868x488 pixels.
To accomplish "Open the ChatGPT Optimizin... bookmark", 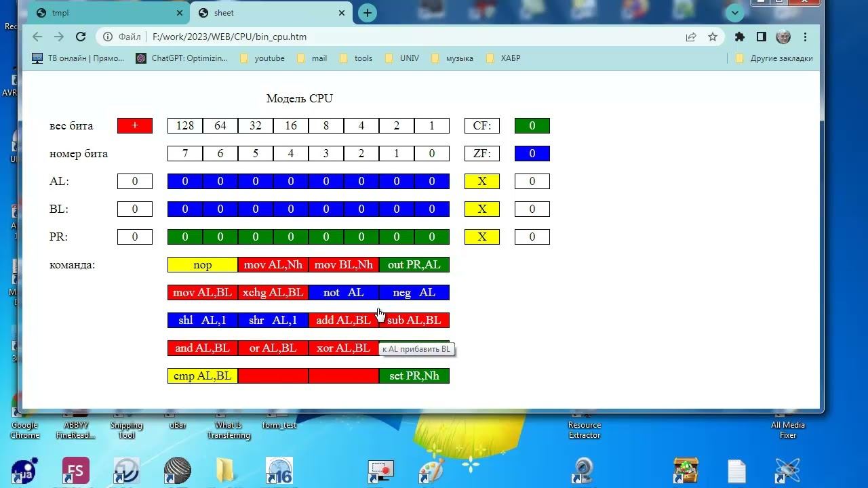I will tap(182, 58).
